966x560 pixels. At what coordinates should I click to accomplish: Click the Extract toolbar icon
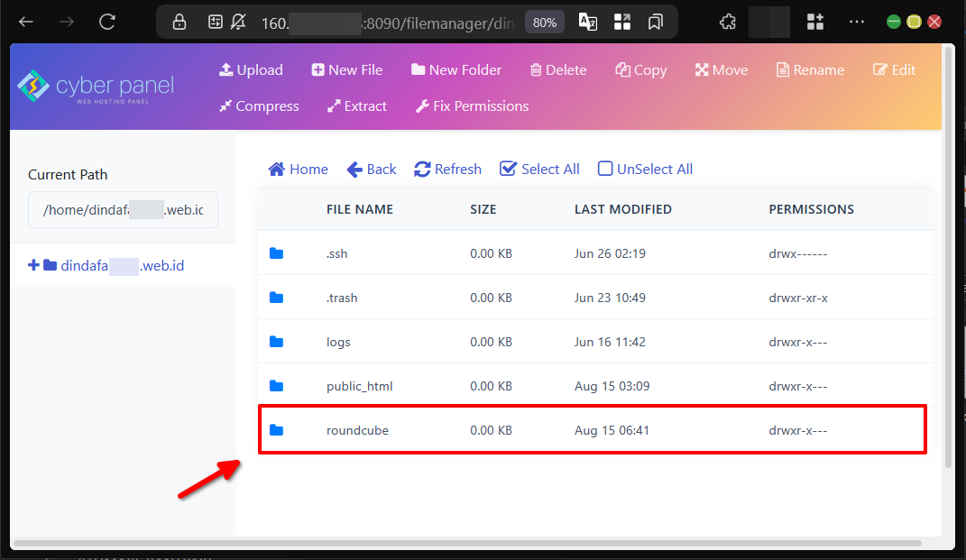[334, 106]
